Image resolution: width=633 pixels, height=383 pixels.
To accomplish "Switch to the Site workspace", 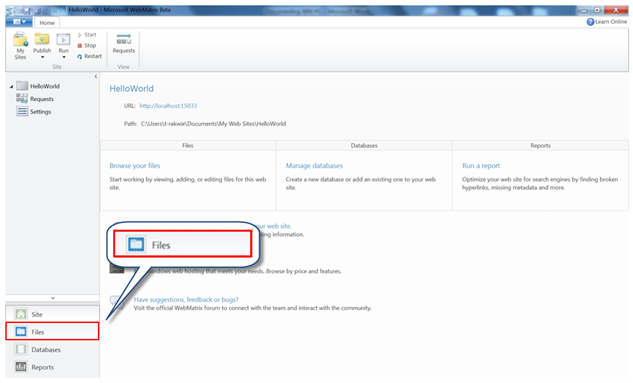I will (x=52, y=314).
